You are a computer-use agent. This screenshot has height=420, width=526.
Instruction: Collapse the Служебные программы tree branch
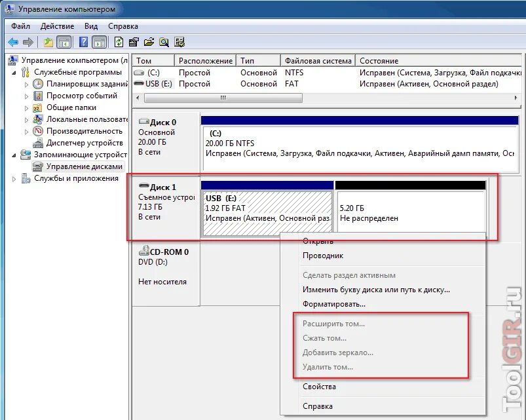point(14,73)
